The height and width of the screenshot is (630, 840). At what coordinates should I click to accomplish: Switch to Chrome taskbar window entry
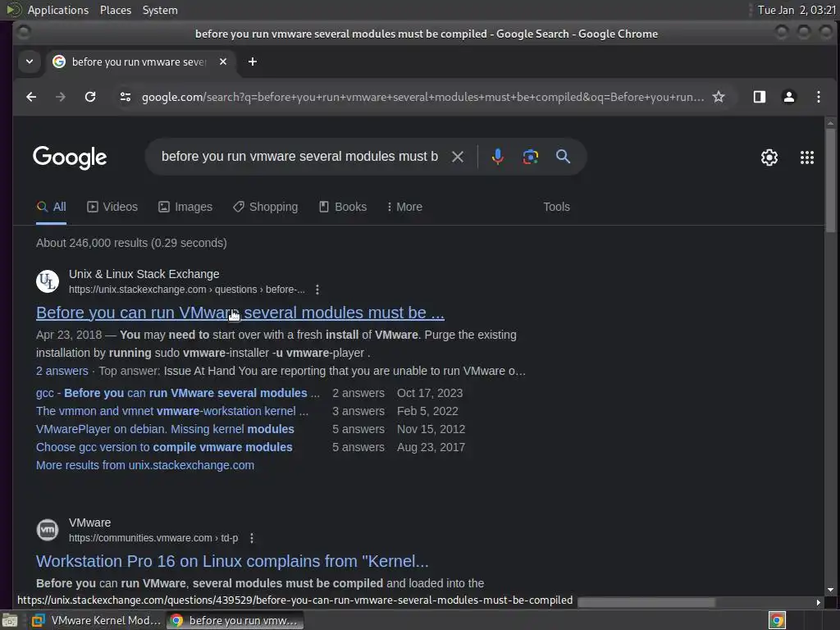coord(235,620)
